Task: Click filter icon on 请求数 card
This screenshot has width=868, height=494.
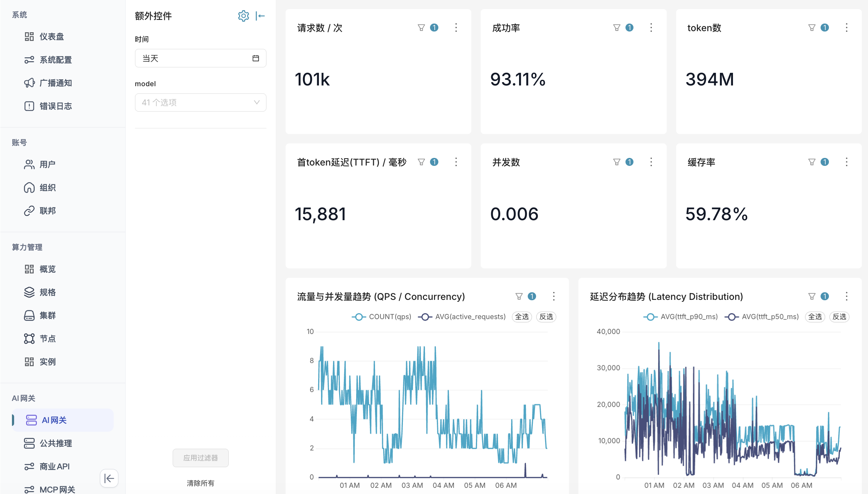Action: pos(421,28)
